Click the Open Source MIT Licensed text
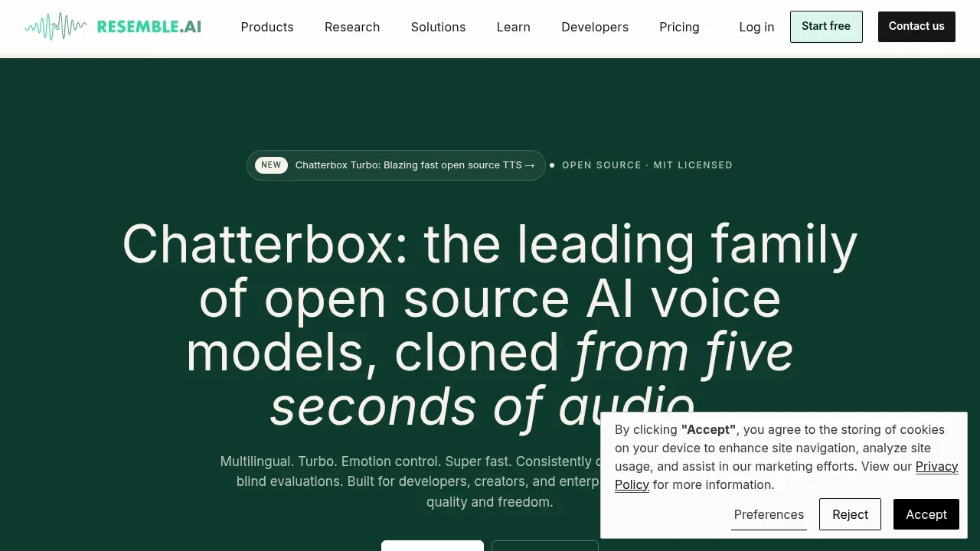980x551 pixels. [x=647, y=165]
